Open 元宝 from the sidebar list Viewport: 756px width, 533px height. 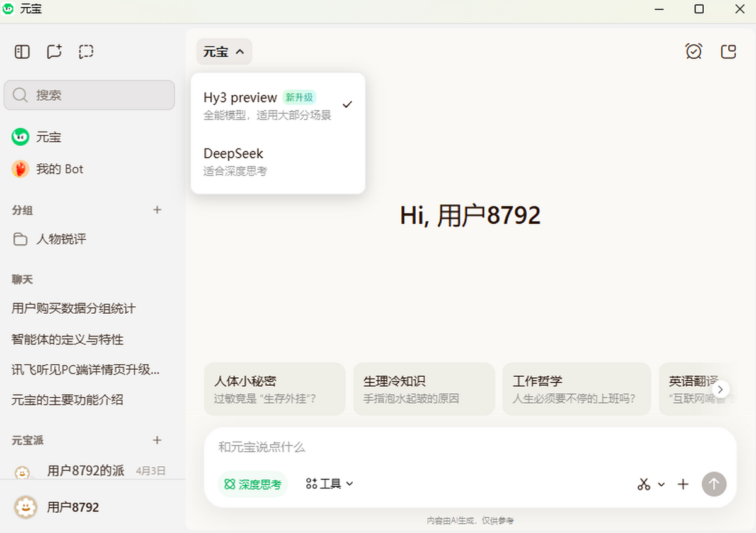click(89, 137)
